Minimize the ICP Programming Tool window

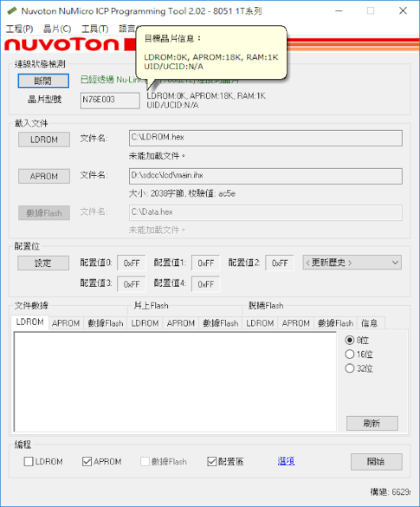point(339,10)
